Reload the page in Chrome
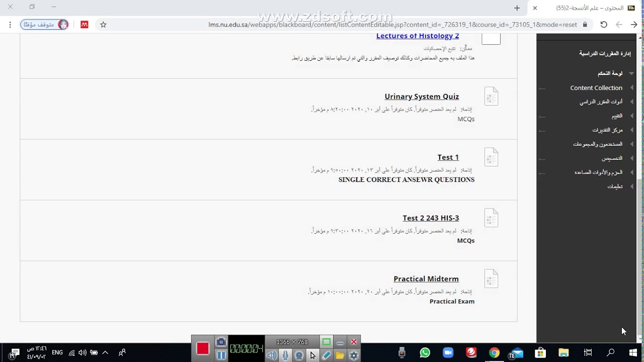Viewport: 644px width, 362px height. 604,24
